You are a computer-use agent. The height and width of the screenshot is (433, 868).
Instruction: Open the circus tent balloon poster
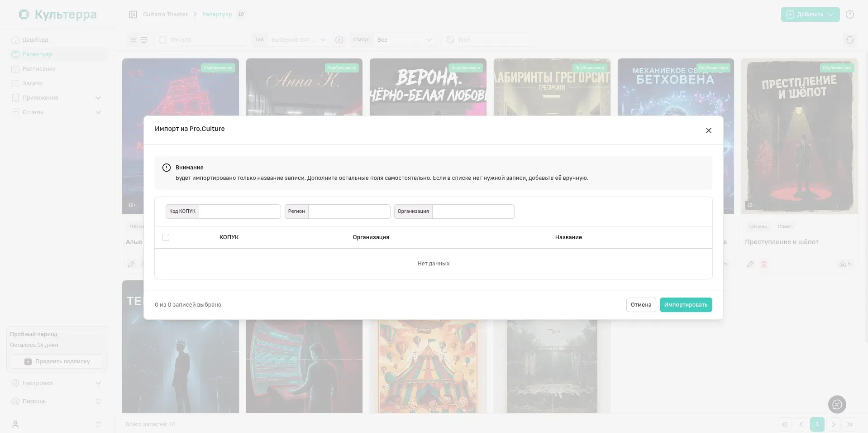point(428,366)
